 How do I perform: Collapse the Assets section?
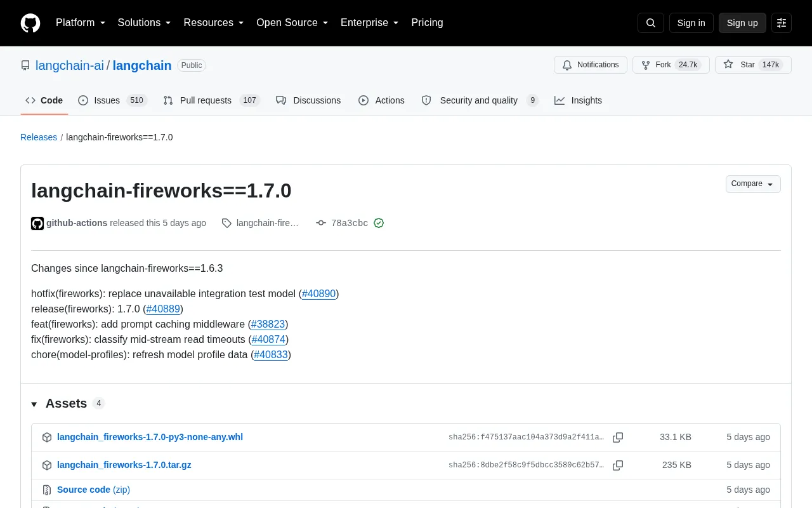point(67,404)
